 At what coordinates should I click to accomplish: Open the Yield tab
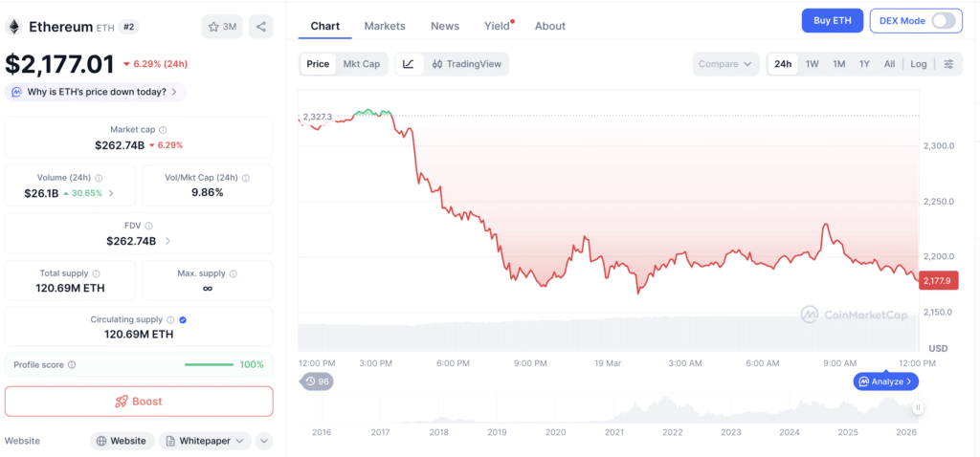[x=497, y=26]
